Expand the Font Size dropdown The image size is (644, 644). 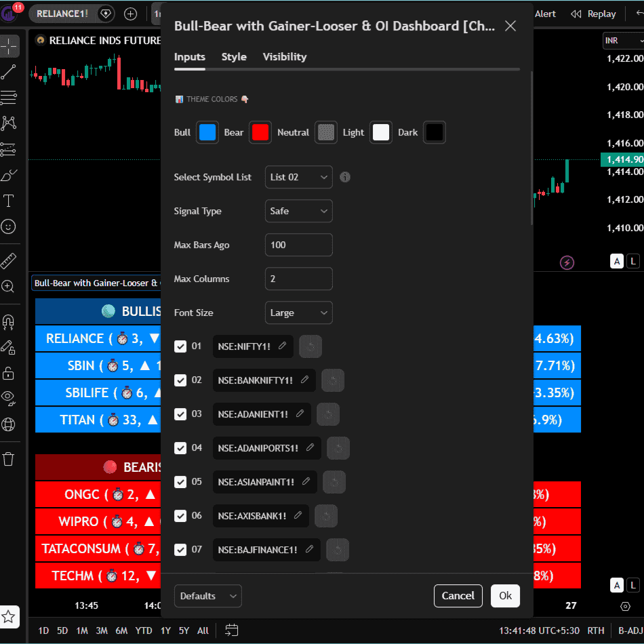[298, 313]
